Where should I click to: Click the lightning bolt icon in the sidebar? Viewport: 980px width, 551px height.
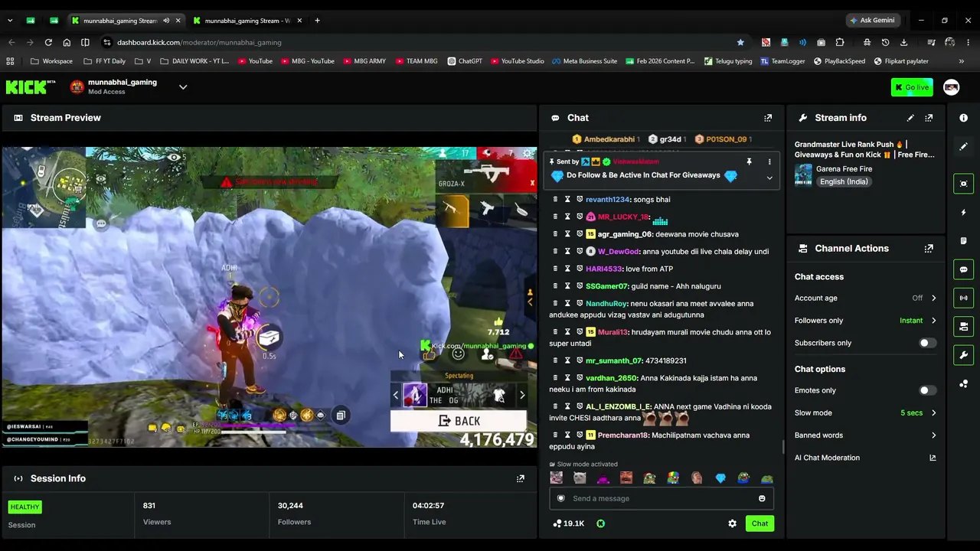(x=963, y=212)
